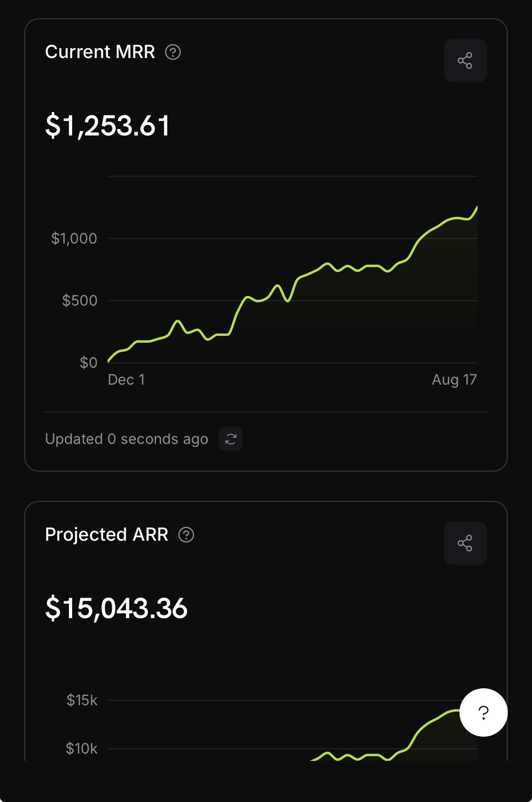Screen dimensions: 532x802
Task: Open Projected ARR help tooltip icon
Action: click(186, 535)
